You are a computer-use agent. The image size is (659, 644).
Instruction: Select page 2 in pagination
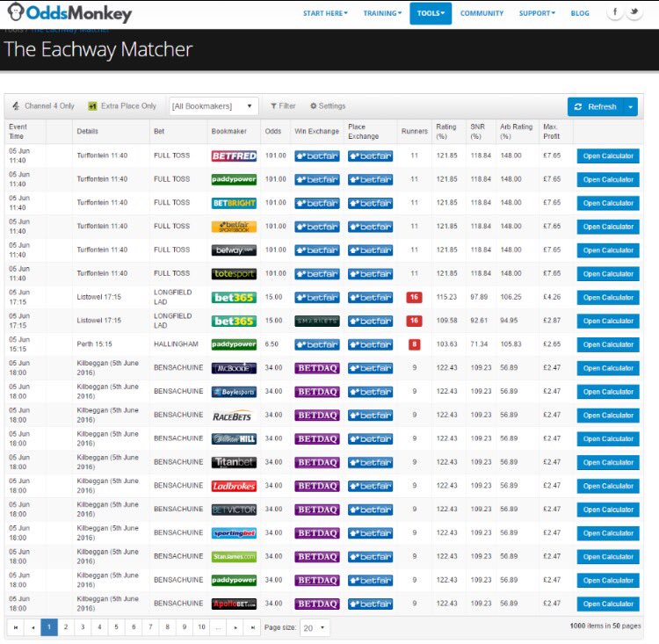(66, 627)
